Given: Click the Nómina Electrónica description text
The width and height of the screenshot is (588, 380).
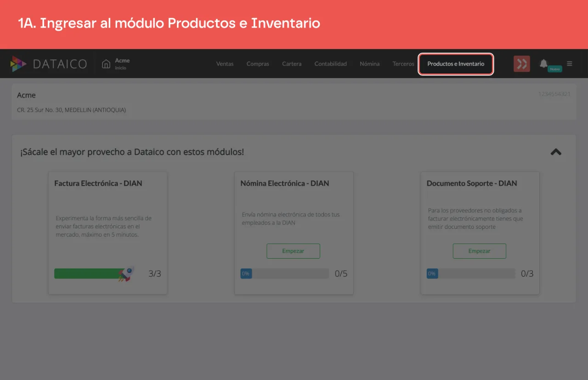Looking at the screenshot, I should click(x=291, y=219).
